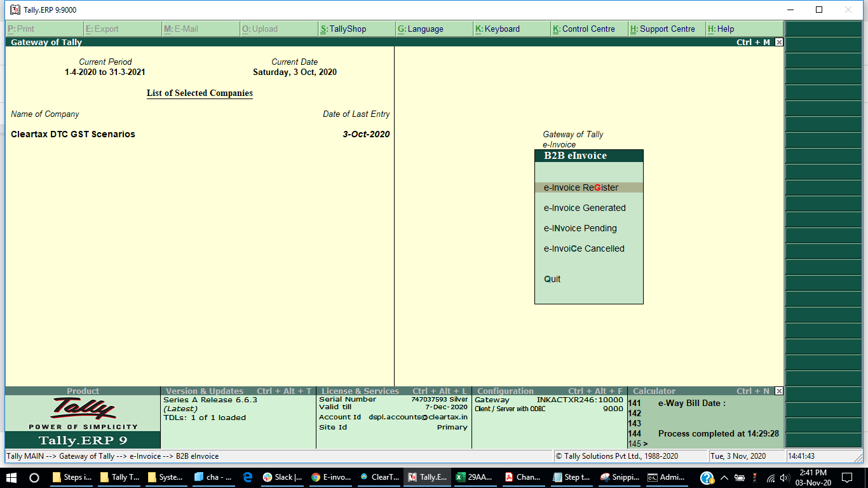Screen dimensions: 868x488
Task: Click Series A Release 6.6.3 text
Action: point(210,400)
